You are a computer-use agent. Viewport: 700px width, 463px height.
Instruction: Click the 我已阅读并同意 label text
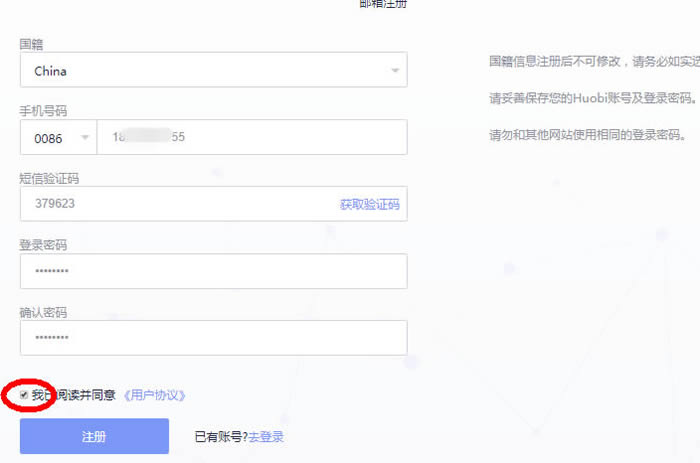[x=73, y=396]
